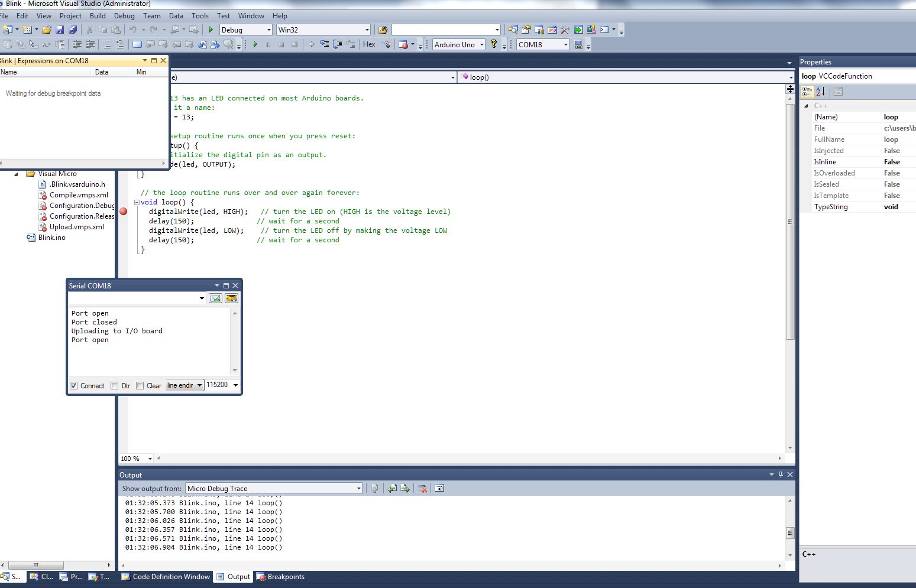The height and width of the screenshot is (588, 916).
Task: Switch to the Breakpoints tab
Action: pyautogui.click(x=280, y=577)
